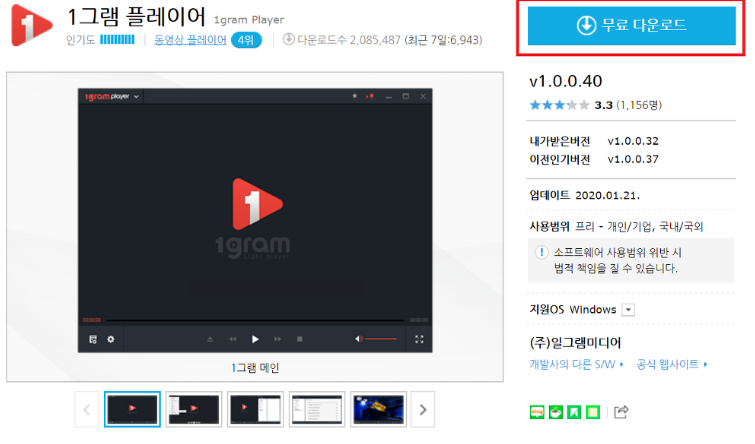Click the (주)일그램미디어 developer name

(x=575, y=342)
